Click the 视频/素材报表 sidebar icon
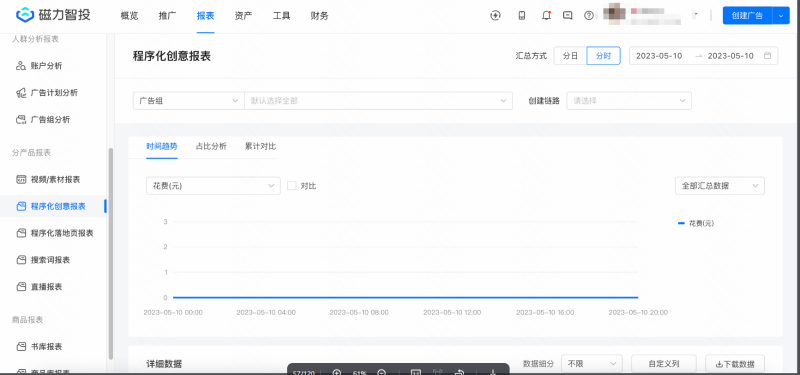The image size is (800, 375). [x=21, y=180]
